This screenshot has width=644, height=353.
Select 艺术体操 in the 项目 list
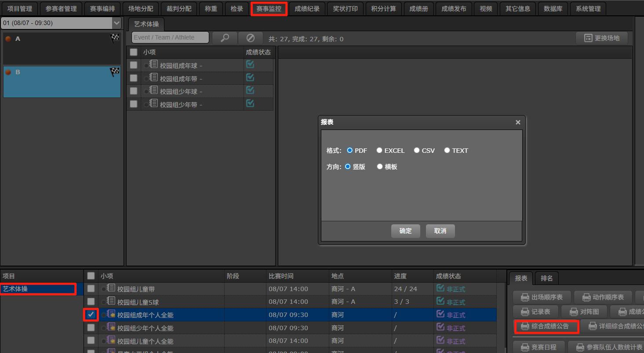click(38, 289)
